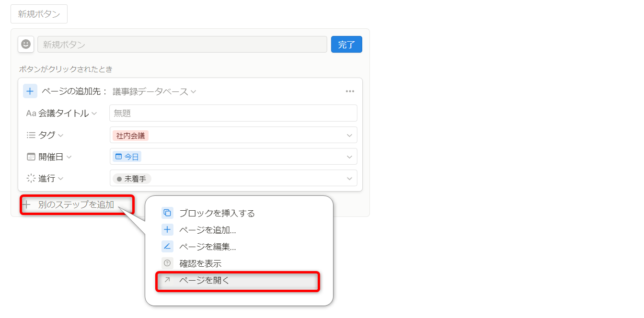Expand the 会議タイトル property chevron
This screenshot has height=318, width=644.
pyautogui.click(x=94, y=114)
